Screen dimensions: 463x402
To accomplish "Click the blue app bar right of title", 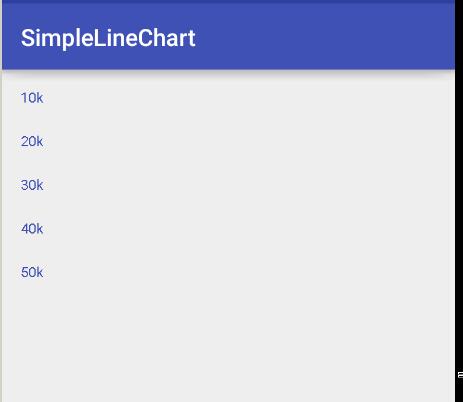I will click(325, 37).
